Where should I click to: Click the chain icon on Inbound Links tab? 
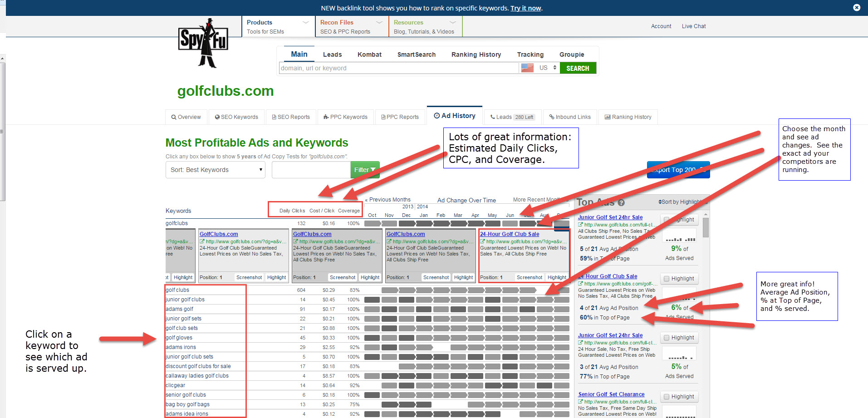[552, 117]
